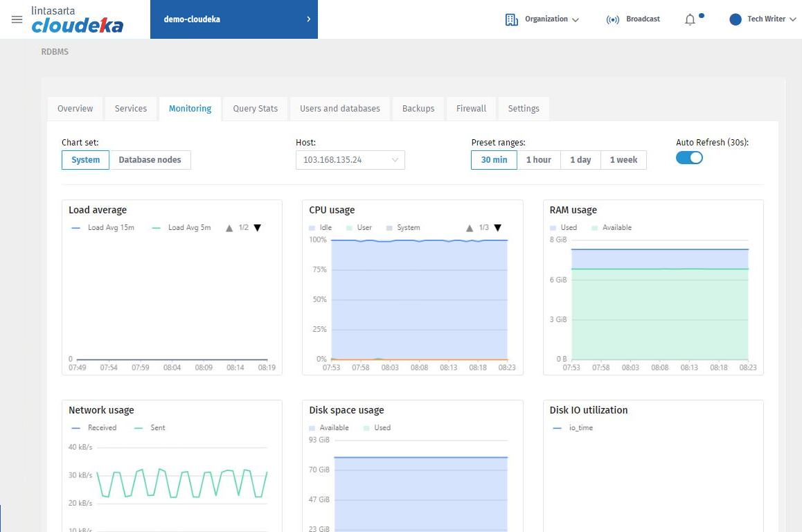Image resolution: width=802 pixels, height=532 pixels.
Task: Click the Tech Writer avatar circle
Action: [736, 19]
